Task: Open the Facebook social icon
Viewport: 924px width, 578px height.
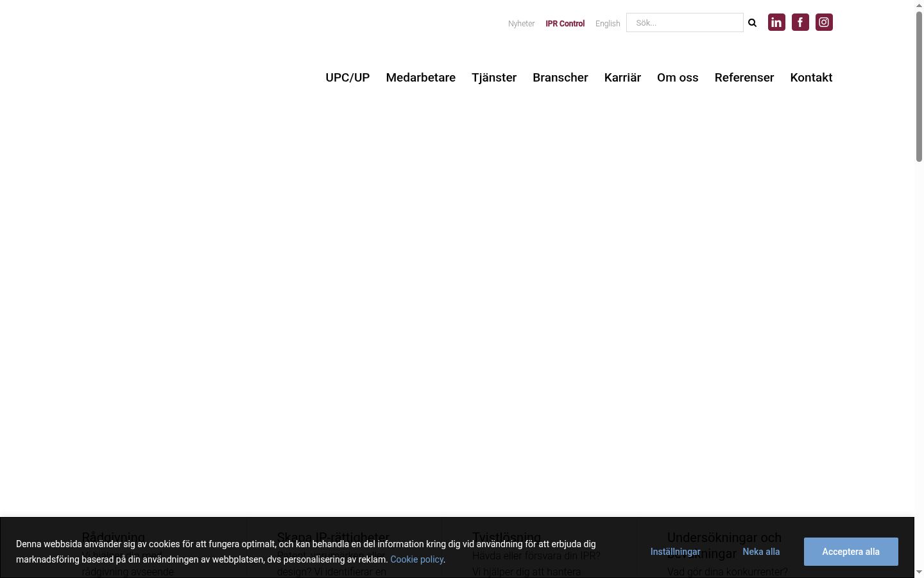Action: (x=800, y=22)
